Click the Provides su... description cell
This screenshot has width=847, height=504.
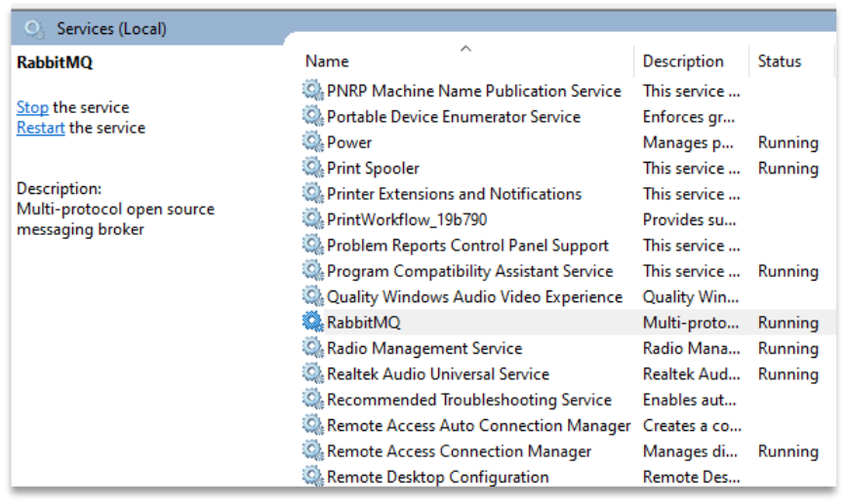pyautogui.click(x=689, y=219)
